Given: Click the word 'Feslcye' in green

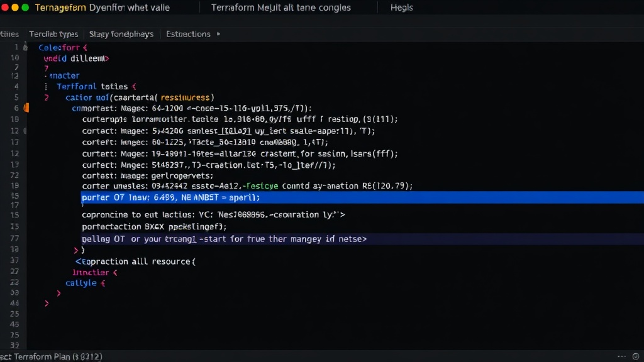Looking at the screenshot, I should pyautogui.click(x=262, y=186).
